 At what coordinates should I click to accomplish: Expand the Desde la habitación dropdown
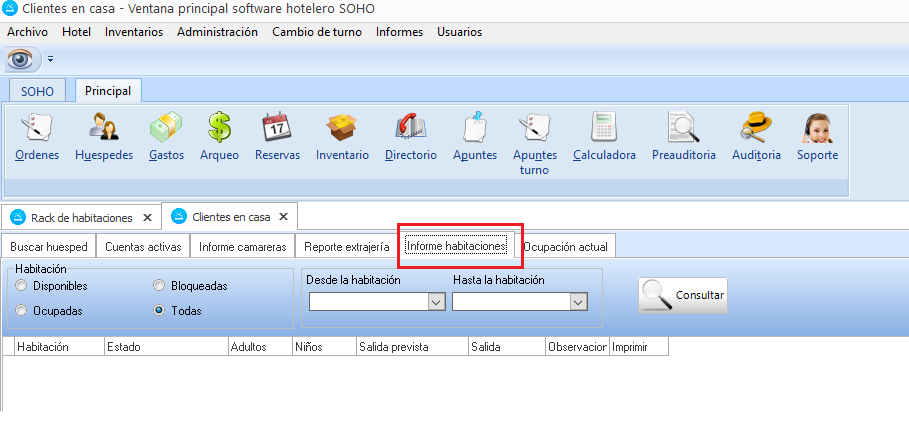pos(435,301)
